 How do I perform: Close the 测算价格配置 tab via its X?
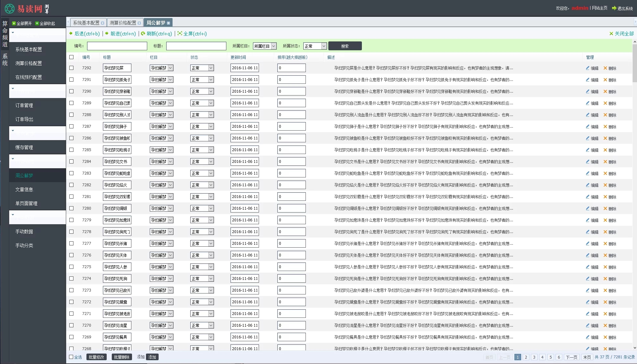139,23
